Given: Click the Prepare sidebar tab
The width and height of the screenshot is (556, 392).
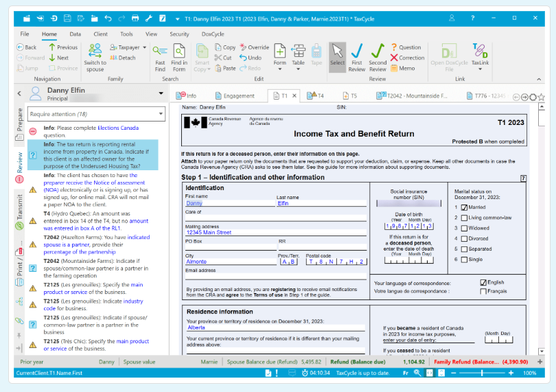Looking at the screenshot, I should pos(19,124).
